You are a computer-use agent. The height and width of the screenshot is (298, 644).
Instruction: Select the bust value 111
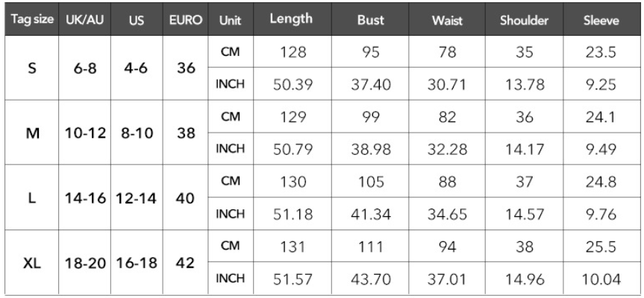(x=370, y=247)
